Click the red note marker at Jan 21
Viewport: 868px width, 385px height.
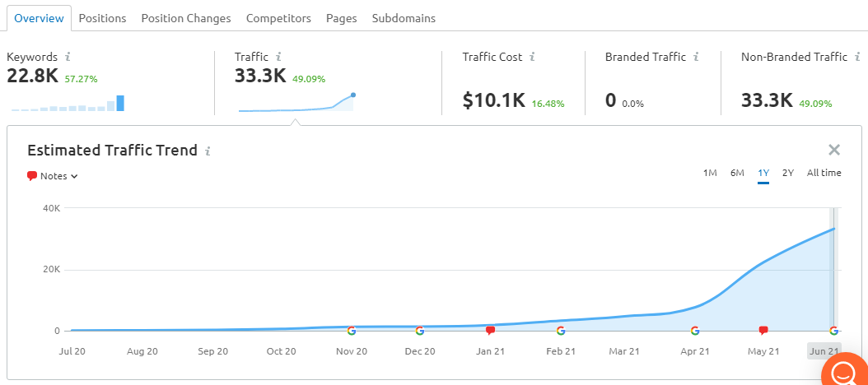tap(490, 331)
